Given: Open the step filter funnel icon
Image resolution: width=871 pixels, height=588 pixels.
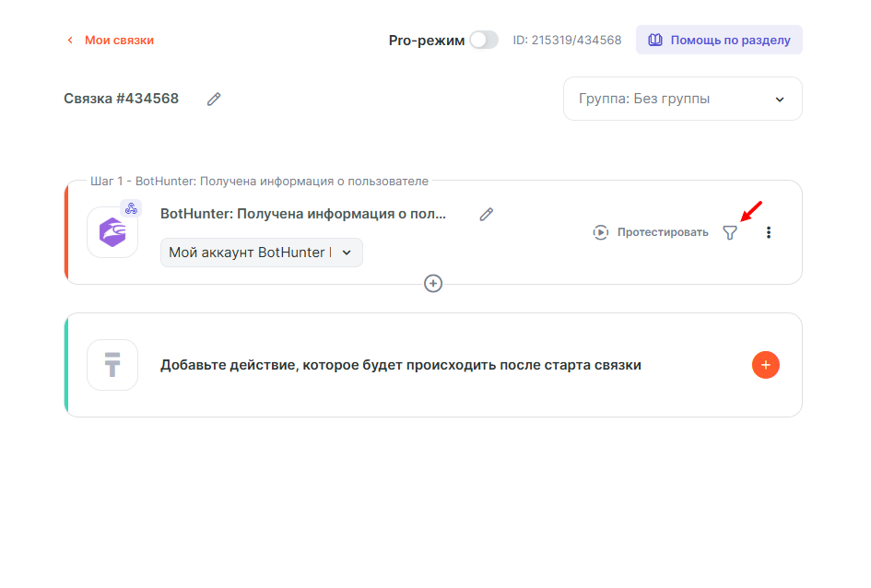Looking at the screenshot, I should click(x=730, y=233).
